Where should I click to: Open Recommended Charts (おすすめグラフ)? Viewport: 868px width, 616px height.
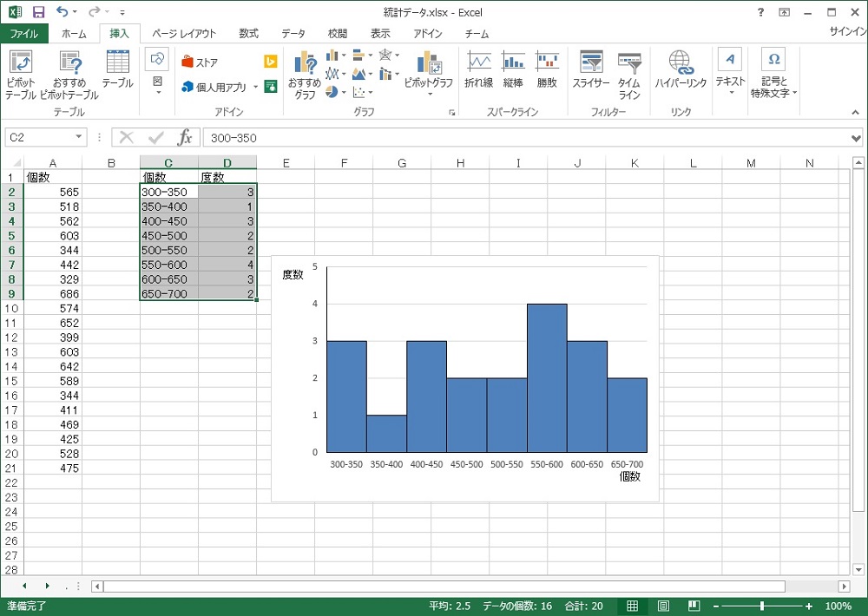(x=305, y=75)
